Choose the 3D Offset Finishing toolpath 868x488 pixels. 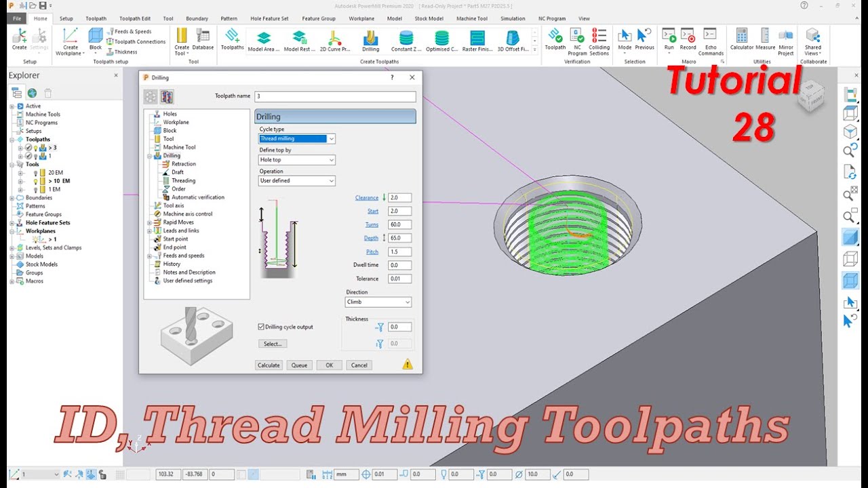coord(513,41)
